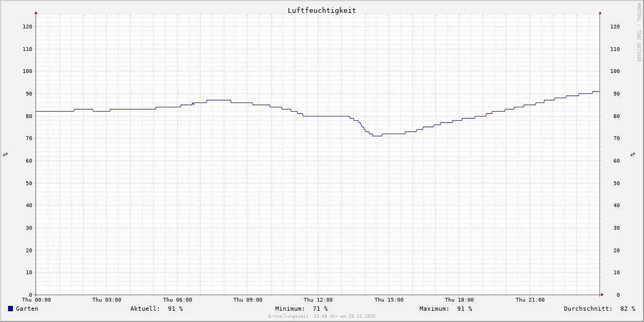Select the Maximum 91 % statistic
644x322 pixels.
click(x=445, y=309)
